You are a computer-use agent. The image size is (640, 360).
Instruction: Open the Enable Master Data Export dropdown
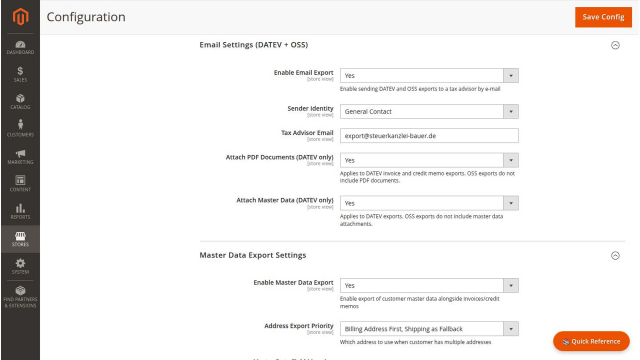coord(429,286)
